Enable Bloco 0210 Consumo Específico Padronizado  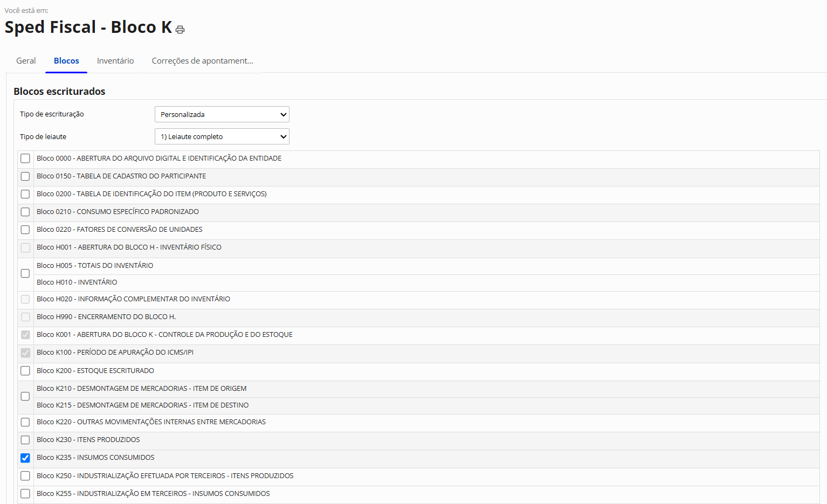click(x=25, y=212)
